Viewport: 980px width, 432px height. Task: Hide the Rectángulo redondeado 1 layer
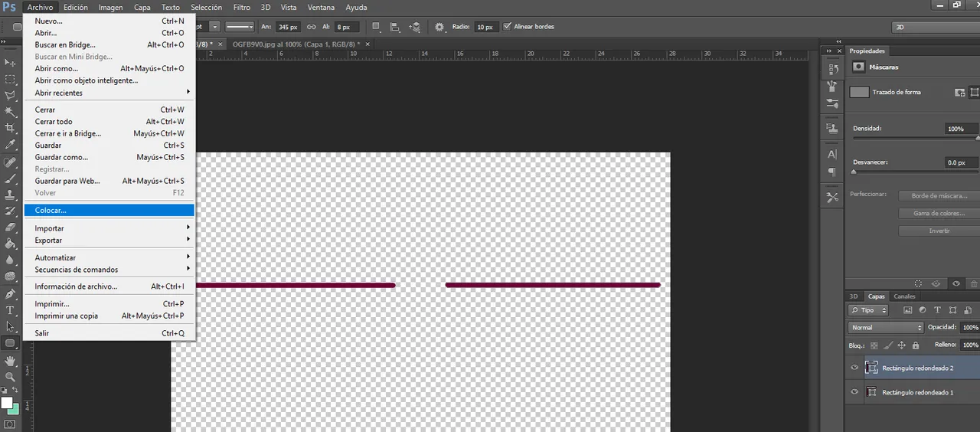[854, 392]
